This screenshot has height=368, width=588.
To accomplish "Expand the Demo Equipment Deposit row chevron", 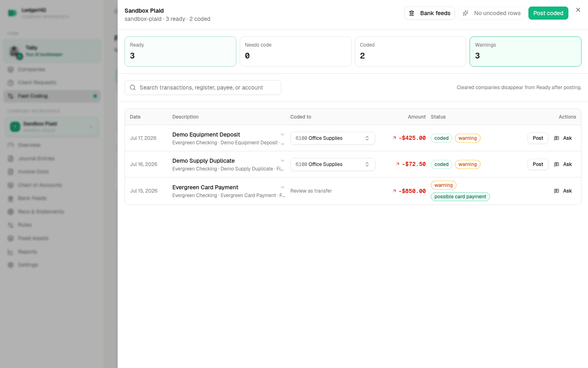I will coord(282,135).
